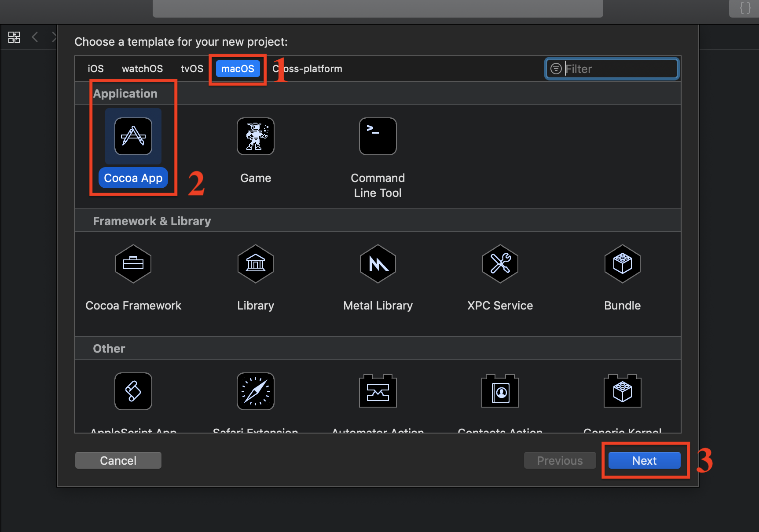Viewport: 759px width, 532px height.
Task: Choose the Command Line Tool template icon
Action: pos(378,136)
